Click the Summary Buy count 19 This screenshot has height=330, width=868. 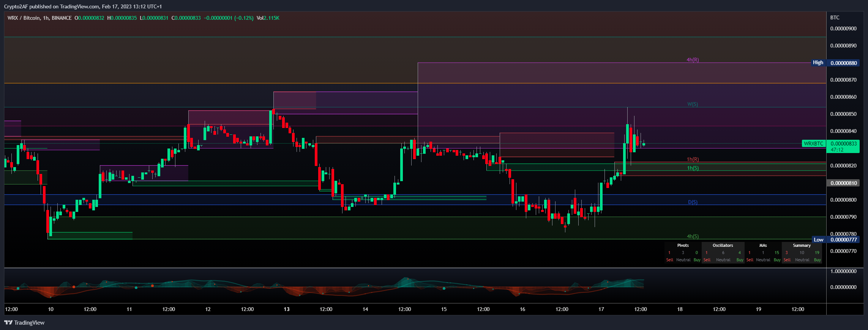pos(817,253)
